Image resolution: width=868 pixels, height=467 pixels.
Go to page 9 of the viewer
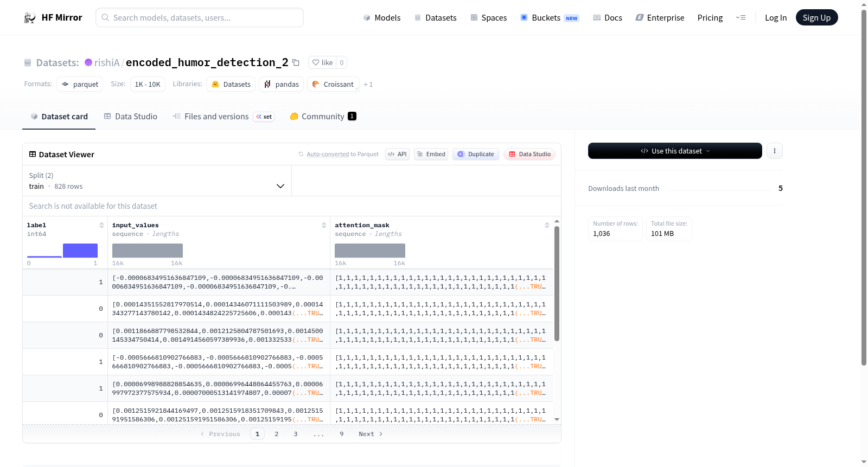pyautogui.click(x=342, y=434)
